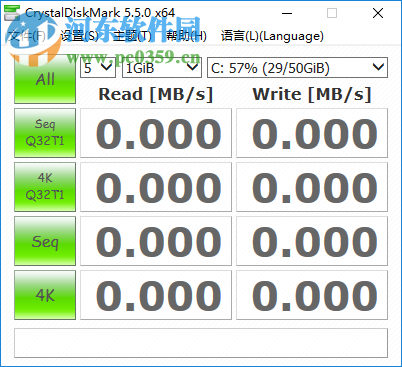Click the 4K Q32T1 write result value
Image resolution: width=402 pixels, height=367 pixels.
312,187
